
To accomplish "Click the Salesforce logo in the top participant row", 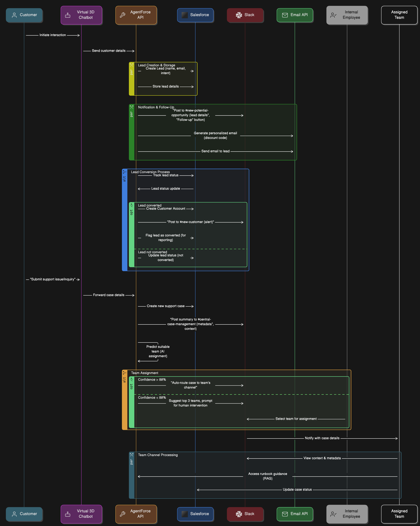I will click(185, 15).
